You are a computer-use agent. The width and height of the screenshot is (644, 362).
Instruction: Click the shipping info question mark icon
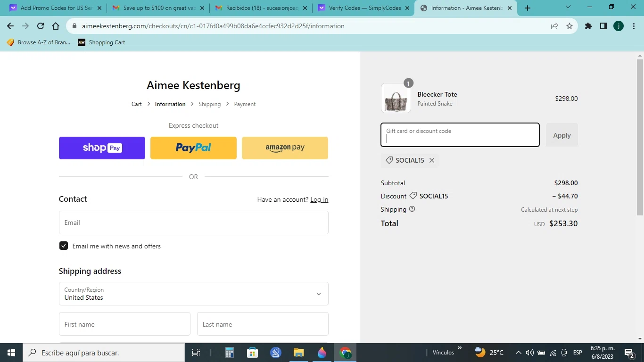point(412,209)
